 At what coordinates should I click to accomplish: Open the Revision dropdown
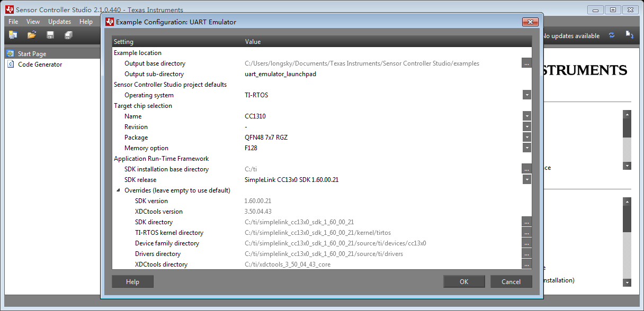526,126
